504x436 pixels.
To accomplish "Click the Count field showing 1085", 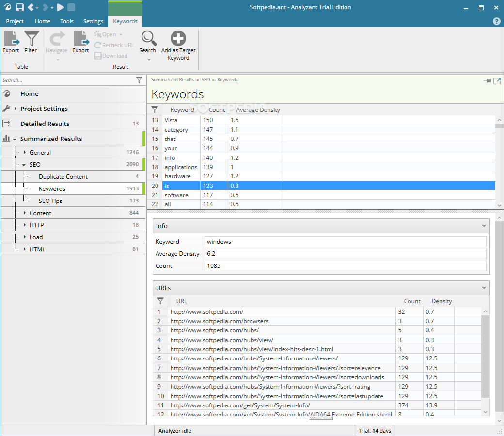I will (x=345, y=265).
